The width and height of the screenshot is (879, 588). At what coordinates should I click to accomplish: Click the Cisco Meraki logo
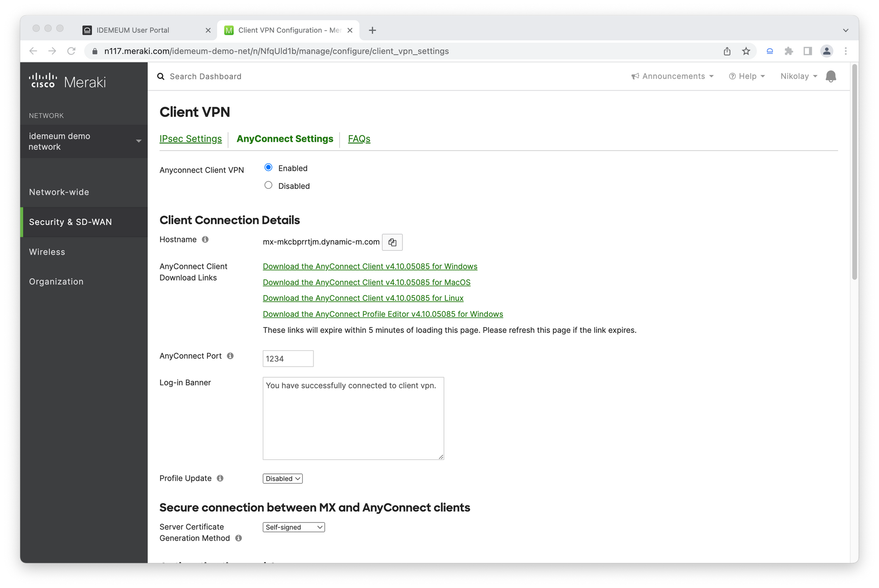(67, 81)
